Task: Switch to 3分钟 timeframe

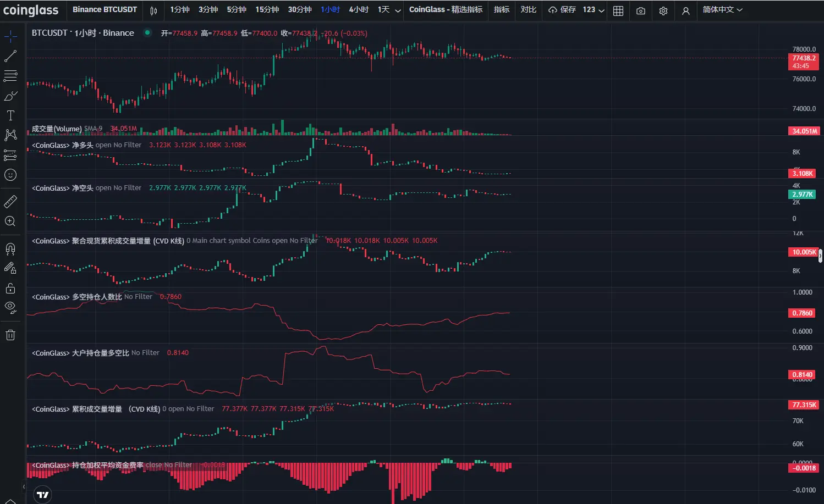Action: click(x=208, y=10)
